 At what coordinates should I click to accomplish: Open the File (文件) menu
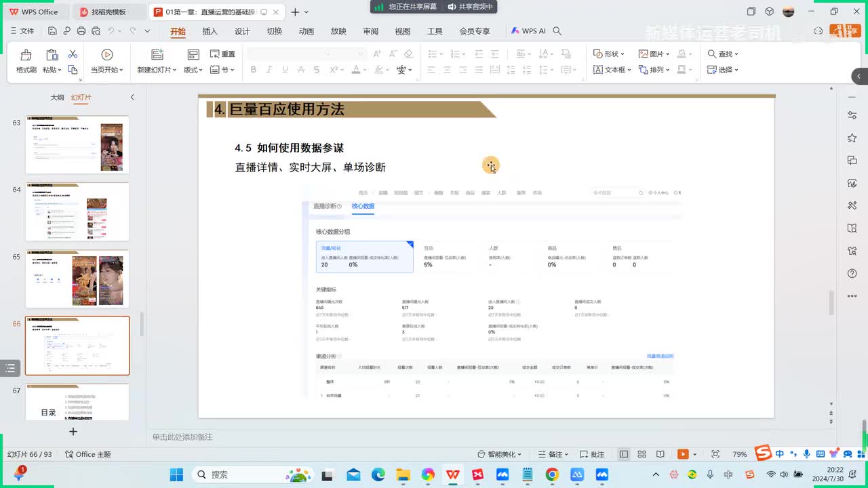pyautogui.click(x=22, y=31)
